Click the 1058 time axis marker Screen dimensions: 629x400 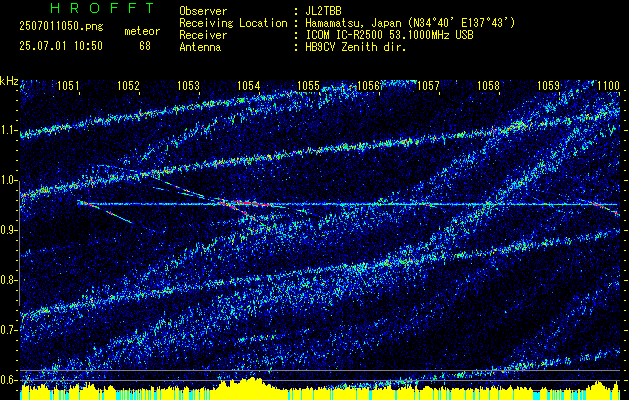click(489, 85)
